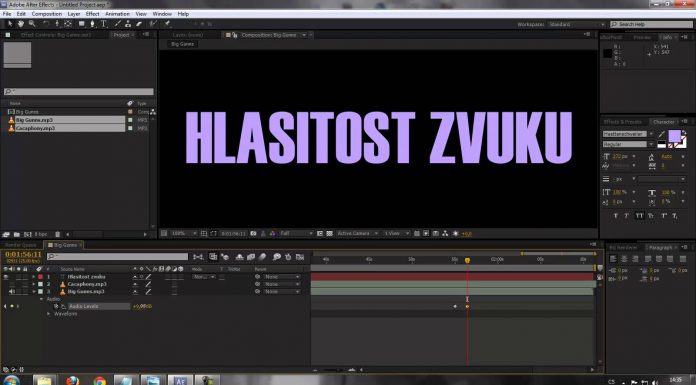Select the Rectangle shape tool
Viewport: 696px width, 385px height.
point(82,24)
